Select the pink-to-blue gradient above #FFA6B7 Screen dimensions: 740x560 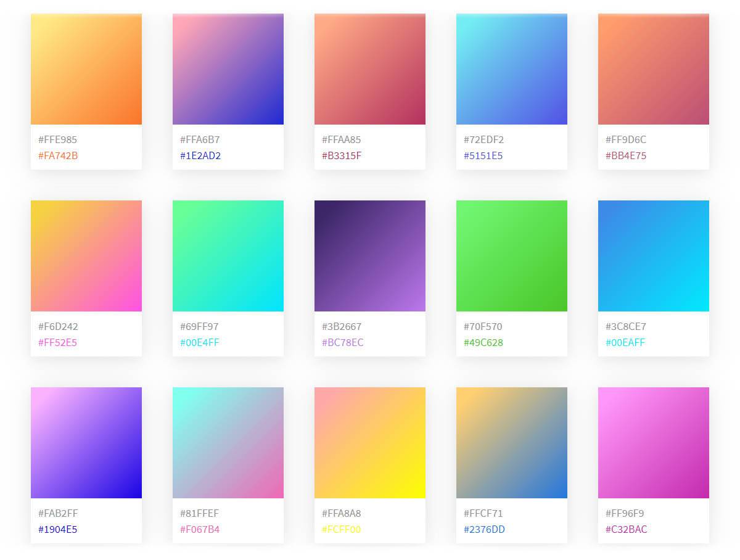click(228, 69)
